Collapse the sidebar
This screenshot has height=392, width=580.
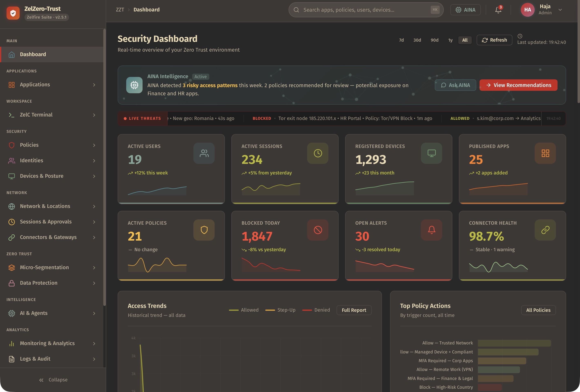[x=53, y=380]
